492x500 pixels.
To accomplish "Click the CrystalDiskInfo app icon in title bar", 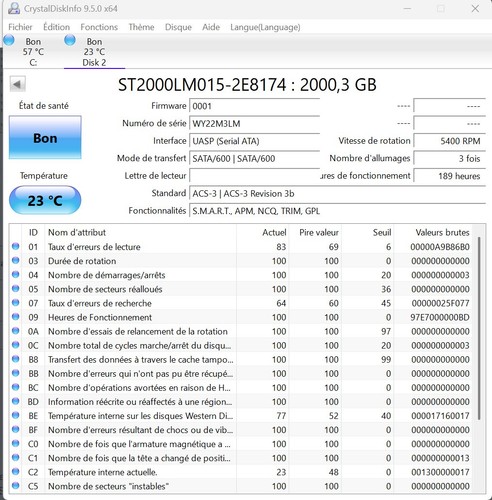I will [x=14, y=8].
